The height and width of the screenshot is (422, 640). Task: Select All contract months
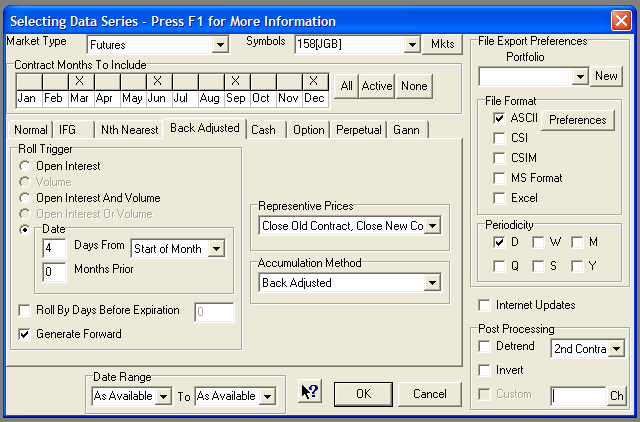pyautogui.click(x=347, y=86)
